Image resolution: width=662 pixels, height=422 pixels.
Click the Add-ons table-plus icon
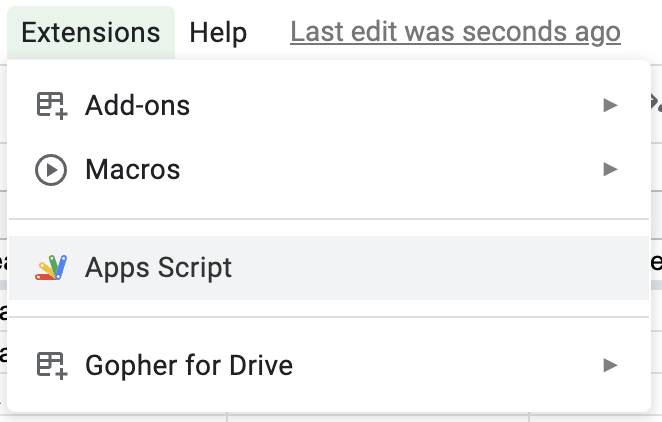[52, 106]
